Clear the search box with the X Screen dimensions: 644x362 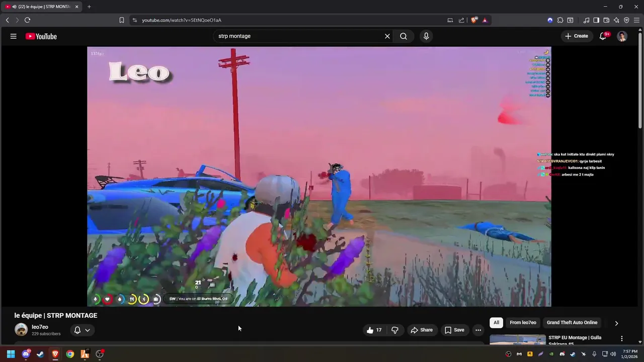coord(387,36)
